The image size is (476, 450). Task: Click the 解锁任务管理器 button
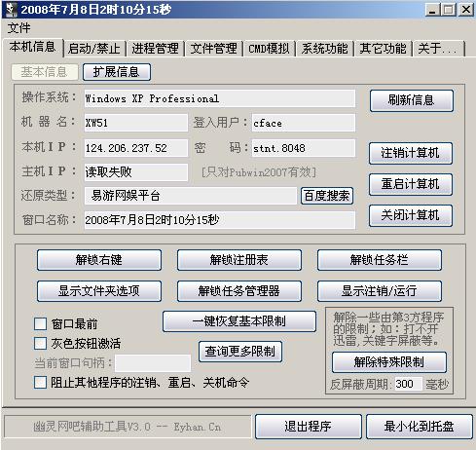[239, 291]
